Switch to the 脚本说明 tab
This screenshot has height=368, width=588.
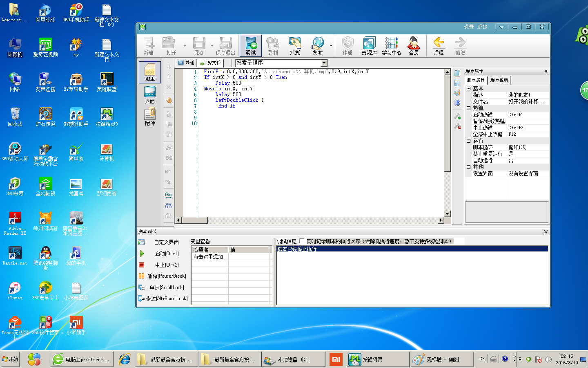(499, 80)
